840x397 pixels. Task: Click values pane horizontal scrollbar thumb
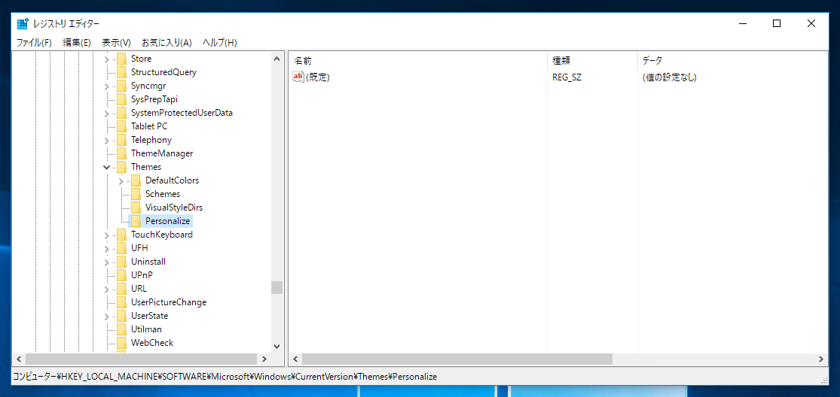pyautogui.click(x=457, y=359)
